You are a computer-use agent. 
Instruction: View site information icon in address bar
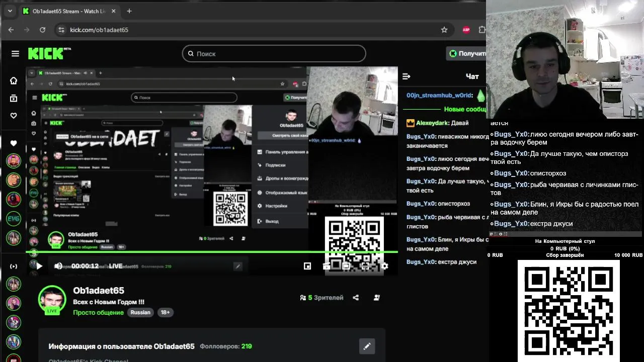point(61,30)
